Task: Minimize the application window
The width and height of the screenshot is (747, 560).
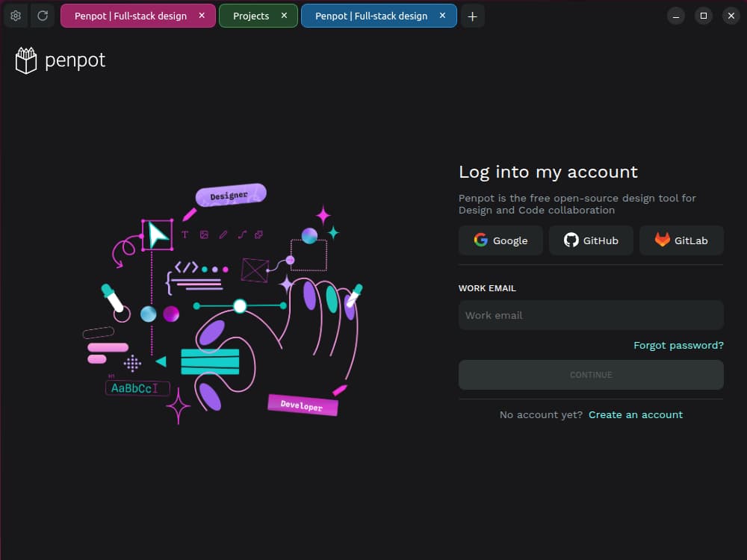Action: tap(675, 16)
